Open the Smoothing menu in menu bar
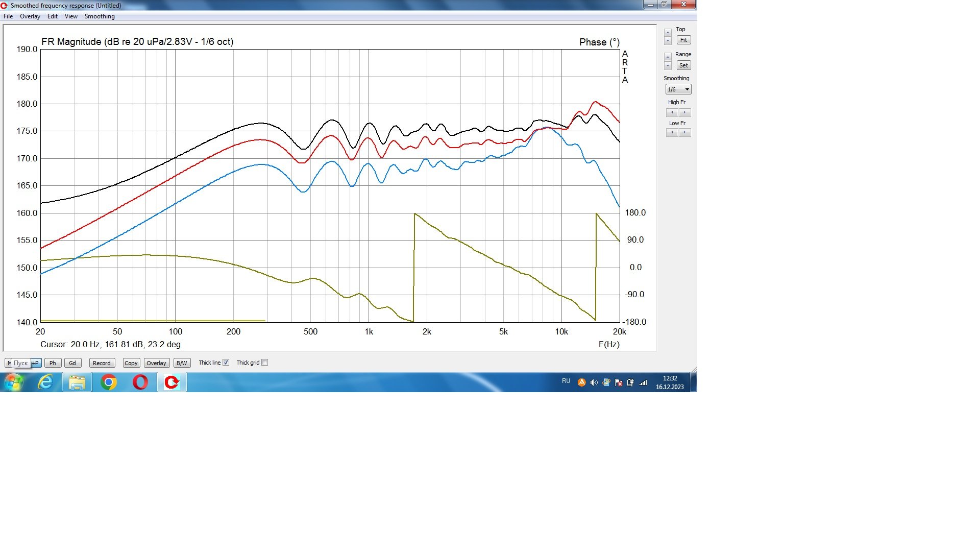The width and height of the screenshot is (980, 551). click(x=100, y=16)
